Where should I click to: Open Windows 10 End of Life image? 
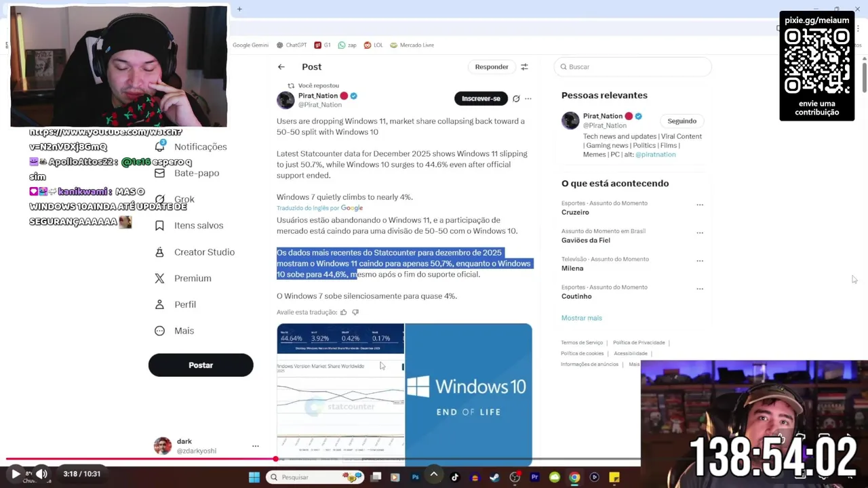pos(469,394)
